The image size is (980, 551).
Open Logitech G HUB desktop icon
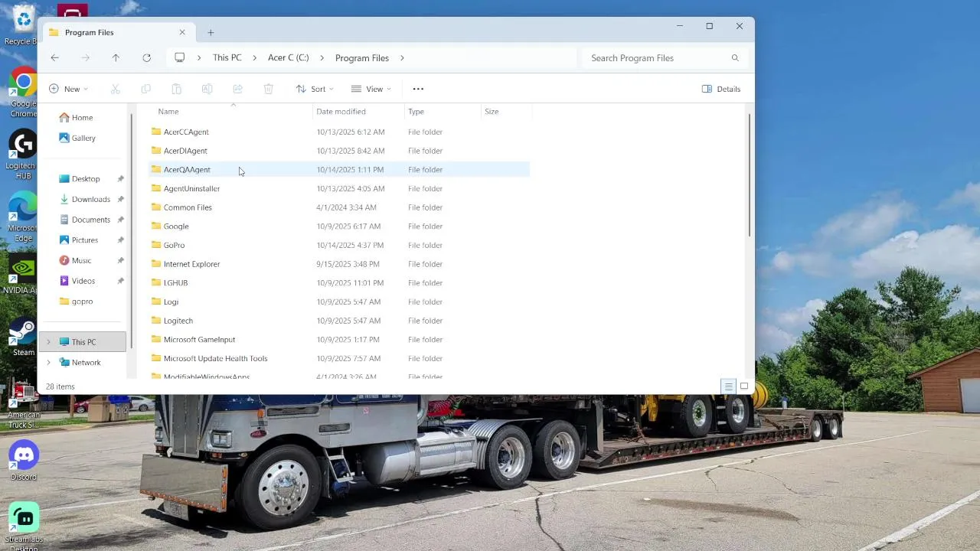24,155
